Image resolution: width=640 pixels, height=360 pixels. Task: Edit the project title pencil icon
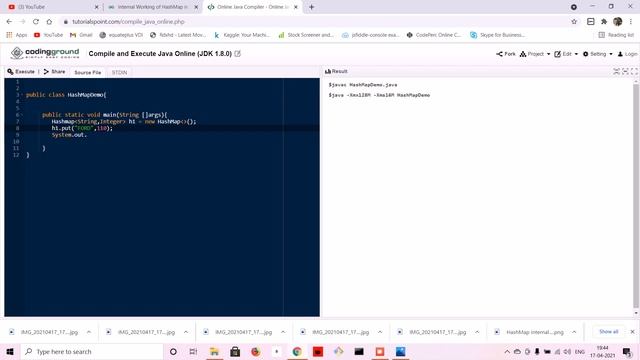point(238,53)
